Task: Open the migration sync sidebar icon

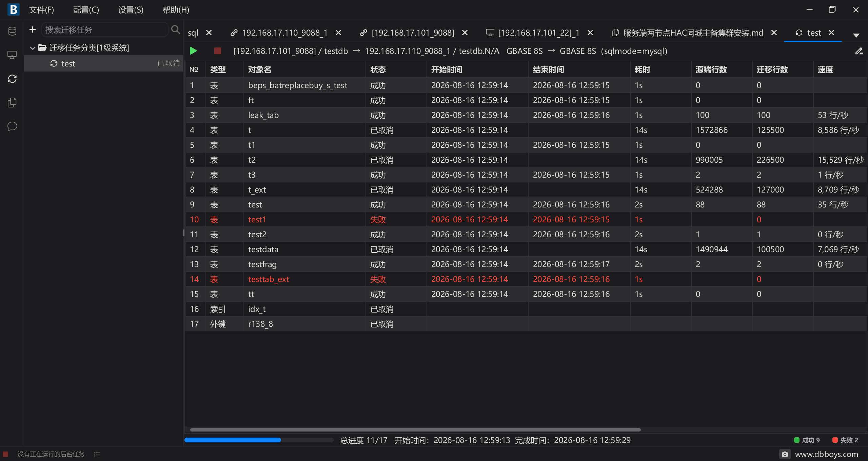Action: (x=12, y=79)
